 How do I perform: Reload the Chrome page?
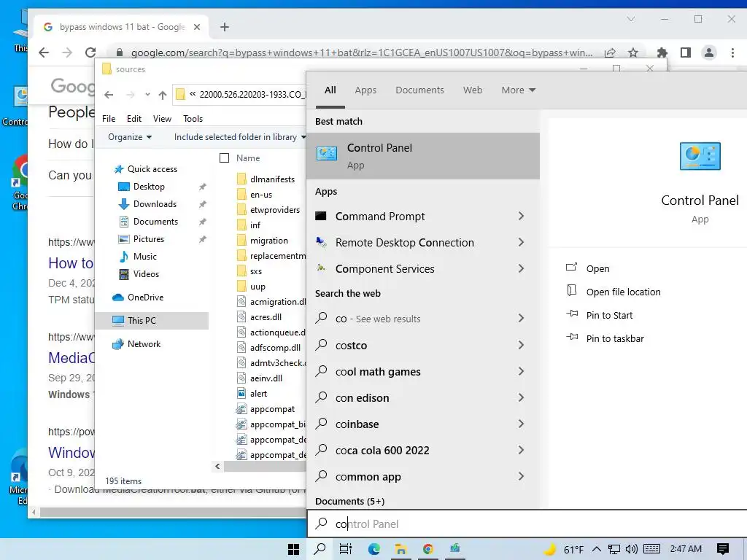(x=90, y=52)
